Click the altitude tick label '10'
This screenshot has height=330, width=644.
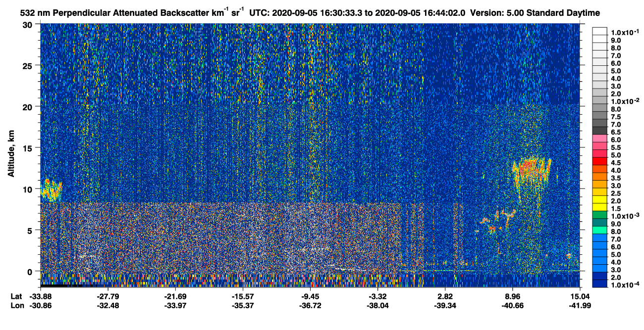click(x=29, y=189)
